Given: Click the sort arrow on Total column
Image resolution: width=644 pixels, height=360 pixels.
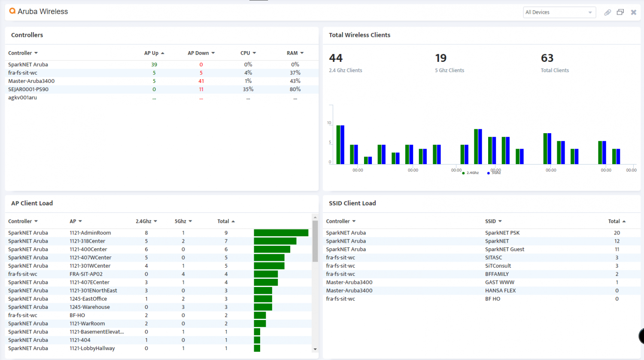Looking at the screenshot, I should coord(234,221).
